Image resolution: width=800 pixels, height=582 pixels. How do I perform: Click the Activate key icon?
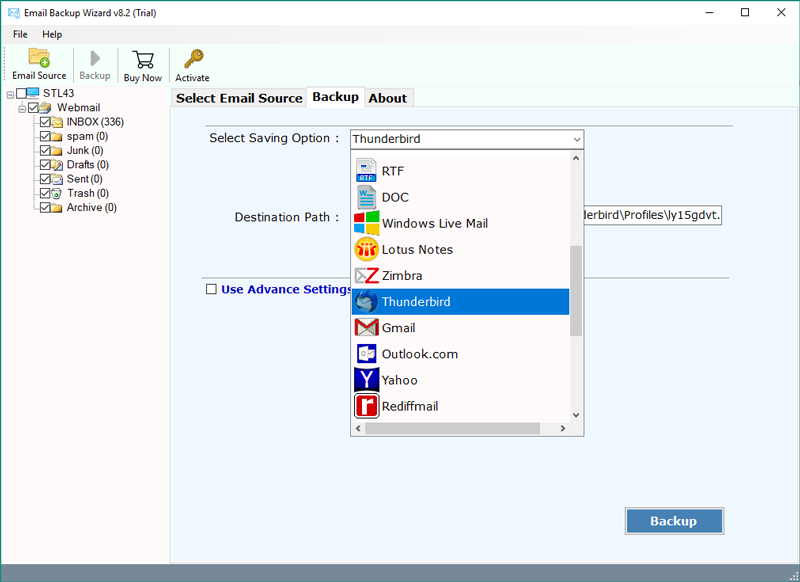193,59
